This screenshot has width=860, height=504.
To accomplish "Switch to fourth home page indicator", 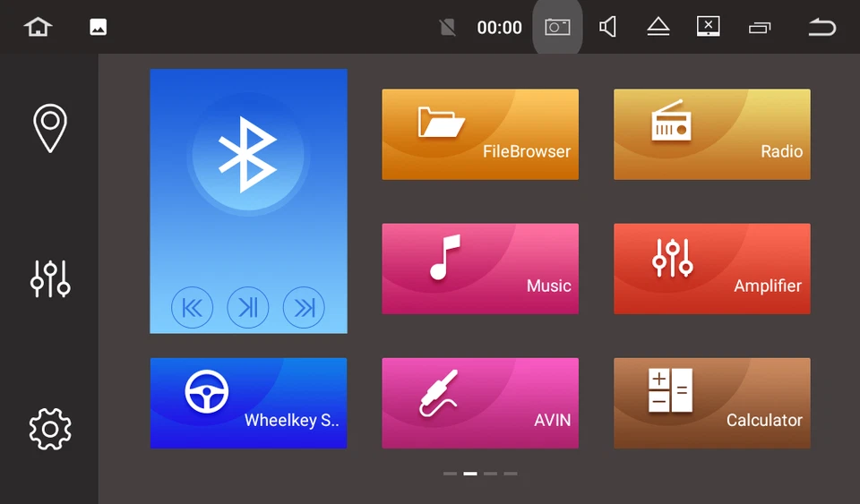I will 511,474.
